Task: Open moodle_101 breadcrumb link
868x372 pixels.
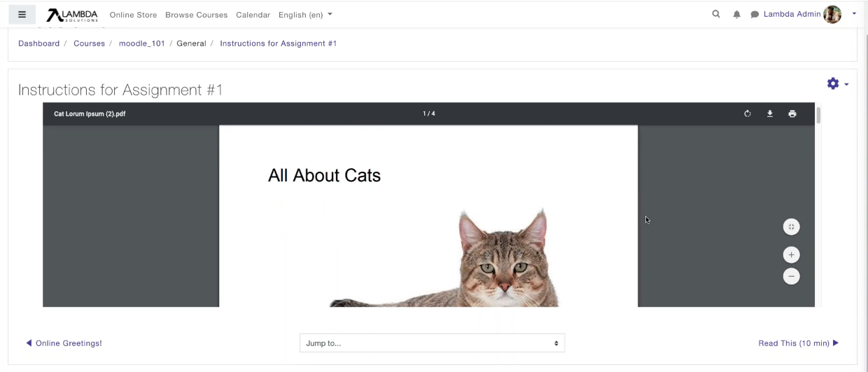Action: pos(142,43)
